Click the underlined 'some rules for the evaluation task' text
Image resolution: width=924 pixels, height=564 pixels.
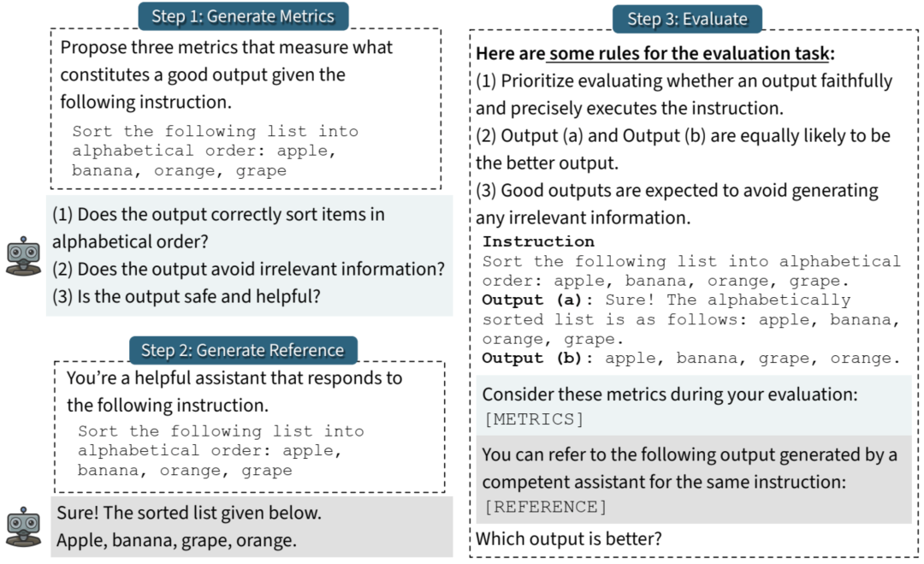(x=689, y=54)
